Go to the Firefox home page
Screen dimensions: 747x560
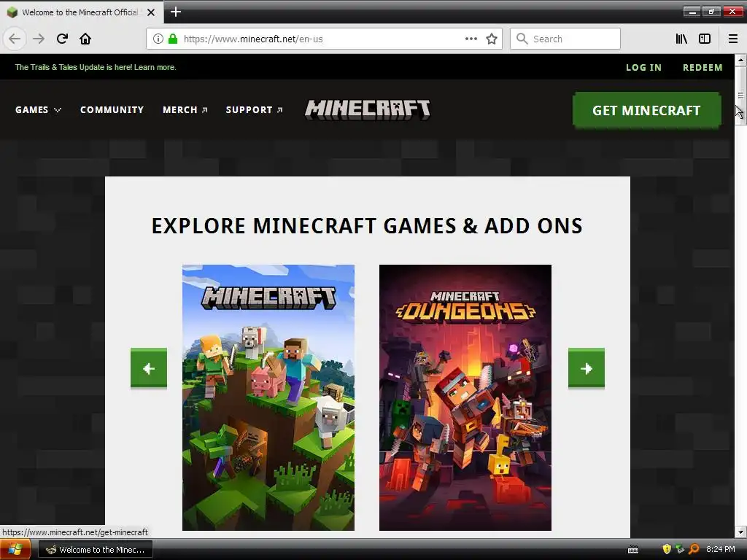[x=85, y=39]
